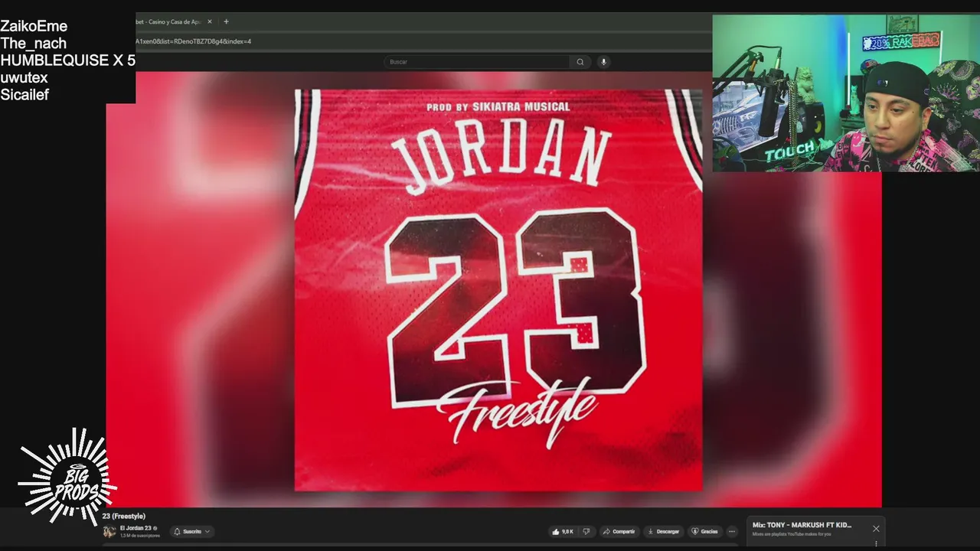Dislike the video with thumbs-down icon
This screenshot has width=980, height=551.
[x=586, y=531]
